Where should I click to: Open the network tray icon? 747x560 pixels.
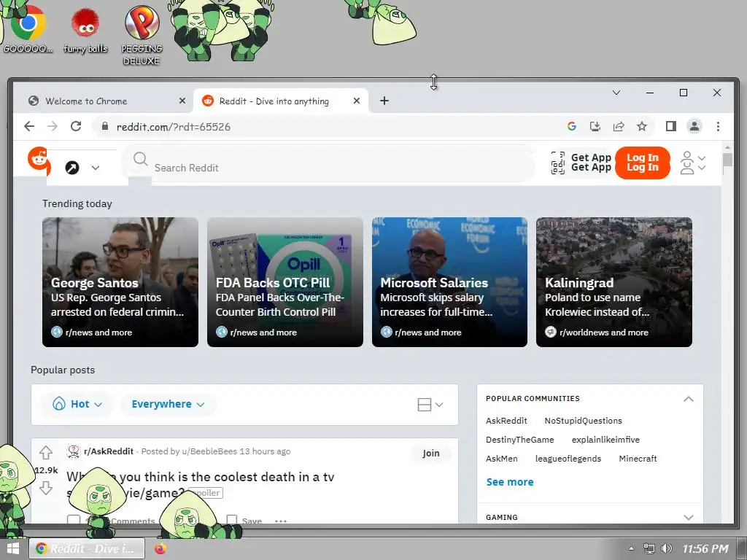[649, 548]
